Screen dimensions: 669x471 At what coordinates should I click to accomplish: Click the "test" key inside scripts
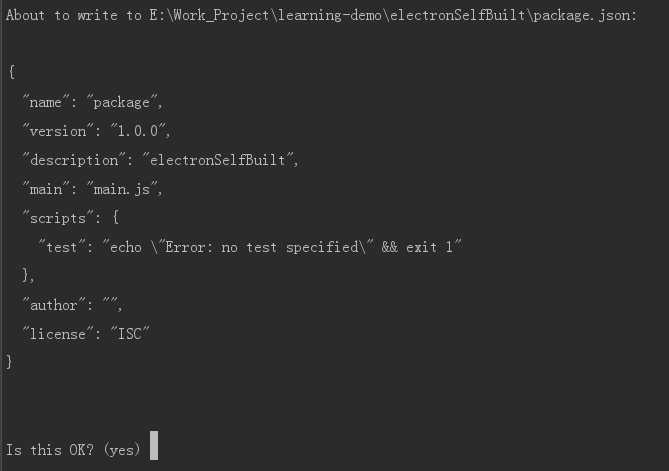pos(61,247)
